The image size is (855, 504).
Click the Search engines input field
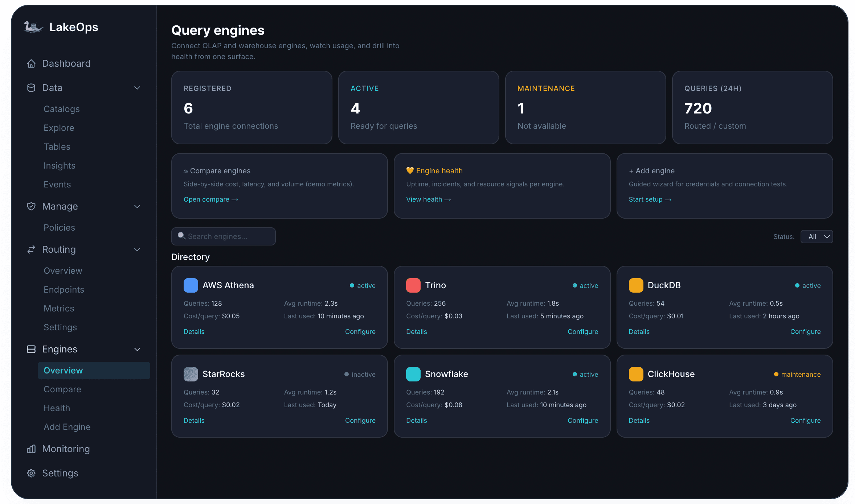[x=224, y=236]
